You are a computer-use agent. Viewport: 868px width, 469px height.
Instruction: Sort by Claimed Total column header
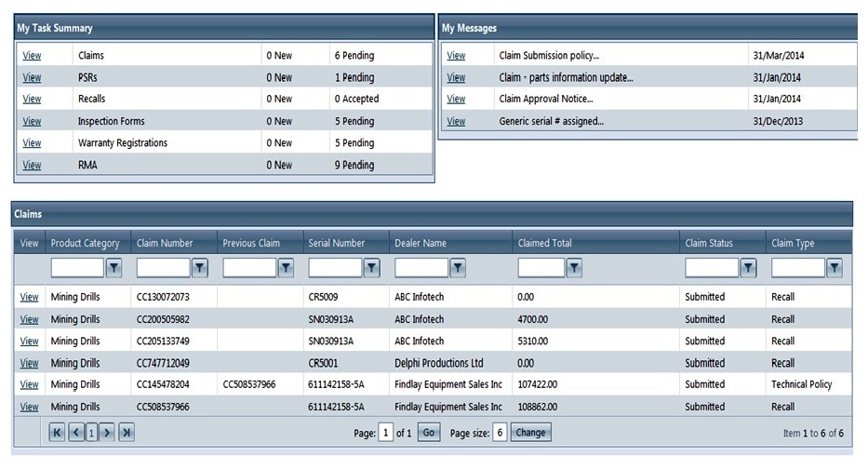click(x=544, y=244)
